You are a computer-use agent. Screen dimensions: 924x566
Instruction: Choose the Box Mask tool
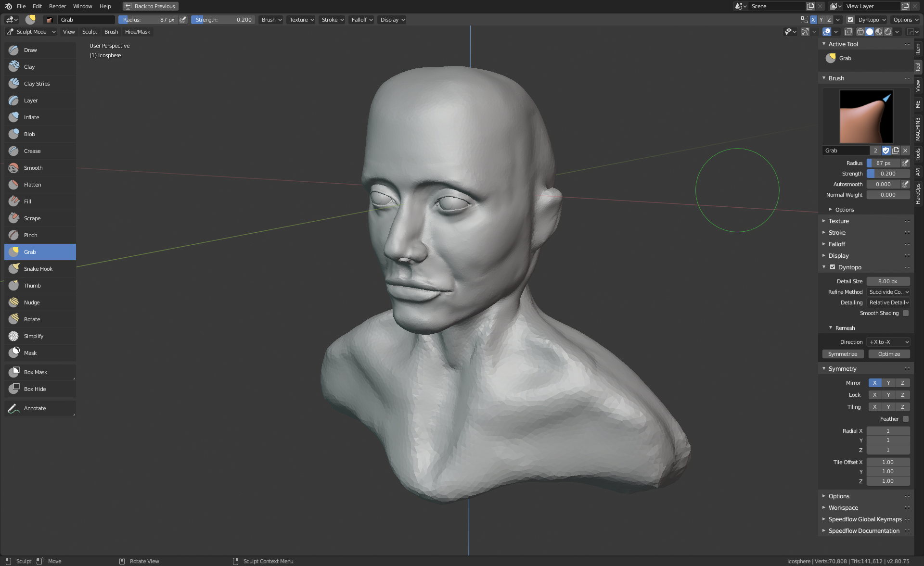(x=36, y=372)
